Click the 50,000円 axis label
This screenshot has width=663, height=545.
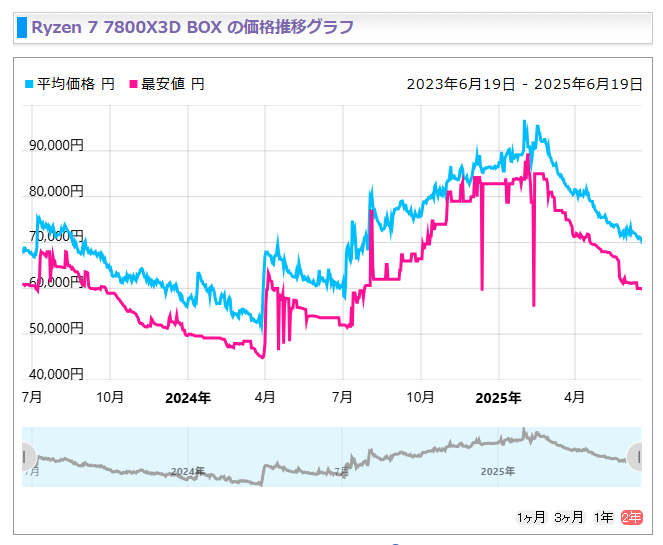tap(56, 328)
